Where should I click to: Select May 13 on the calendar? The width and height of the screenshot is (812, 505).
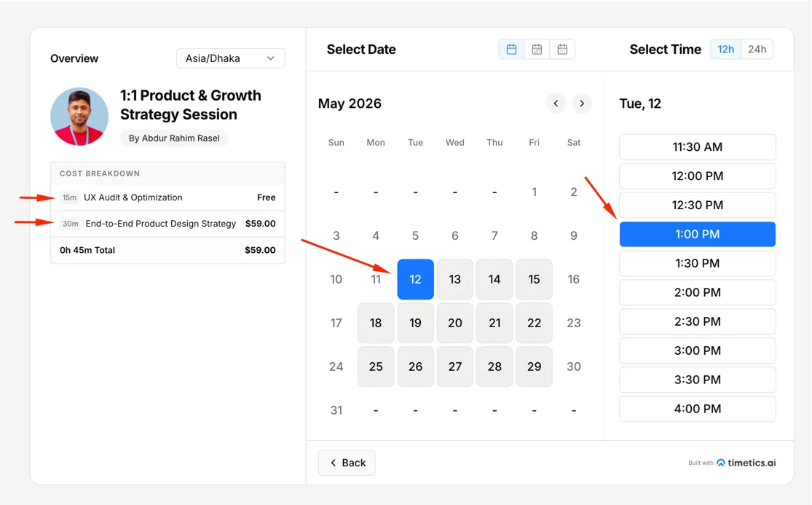(454, 280)
